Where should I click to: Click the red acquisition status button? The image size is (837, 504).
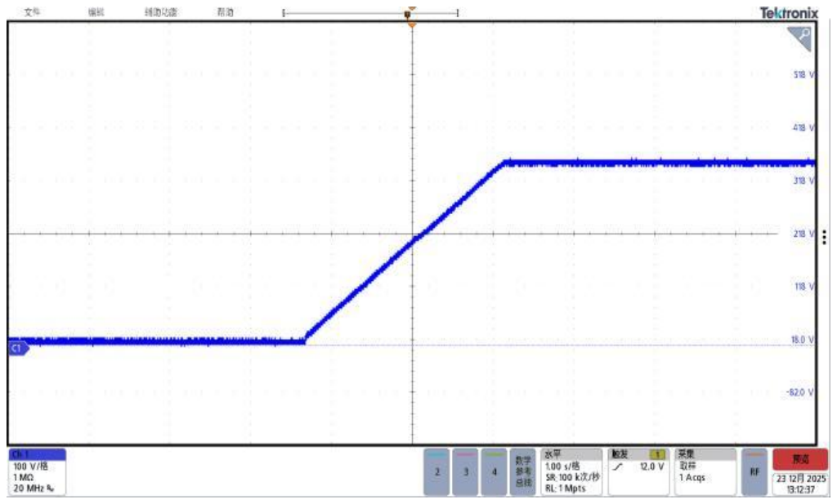[x=800, y=459]
